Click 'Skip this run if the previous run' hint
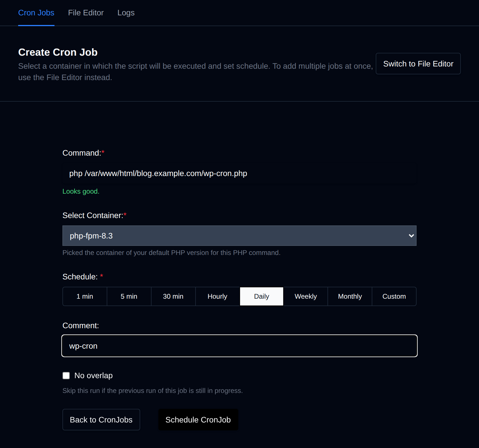Screen dimensions: 479x448 pyautogui.click(x=153, y=391)
